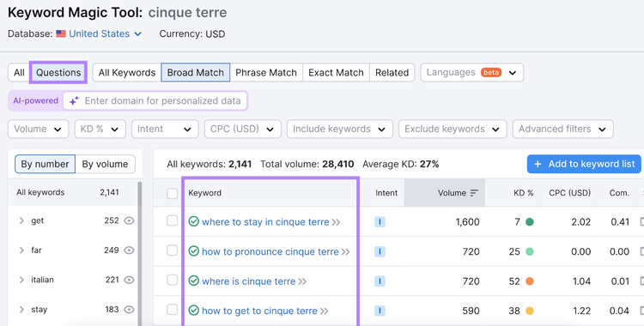The width and height of the screenshot is (644, 326).
Task: Click double-arrow icon after 'where to stay in cinque terre'
Action: [336, 222]
